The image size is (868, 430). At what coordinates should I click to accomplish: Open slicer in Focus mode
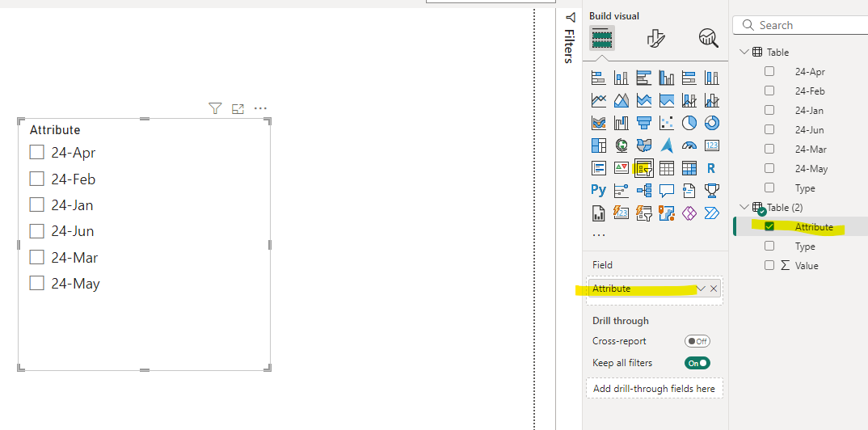tap(238, 108)
